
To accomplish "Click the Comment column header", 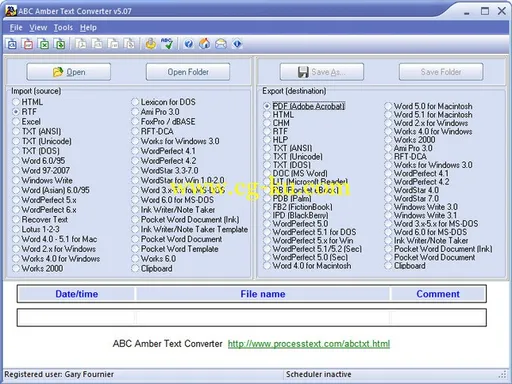I will (438, 294).
